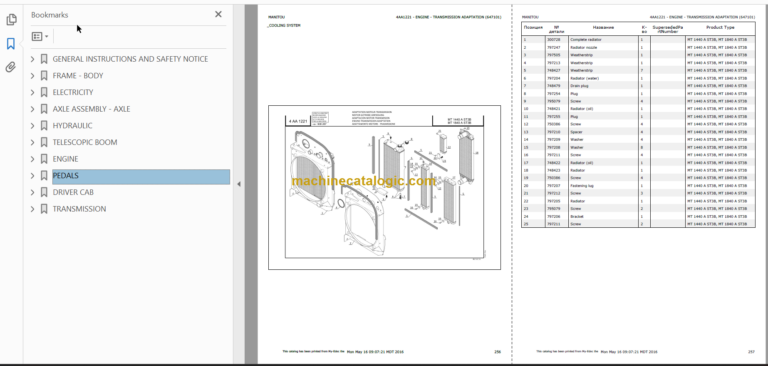This screenshot has width=768, height=366.
Task: Expand the PEDALS bookmark
Action: 33,176
